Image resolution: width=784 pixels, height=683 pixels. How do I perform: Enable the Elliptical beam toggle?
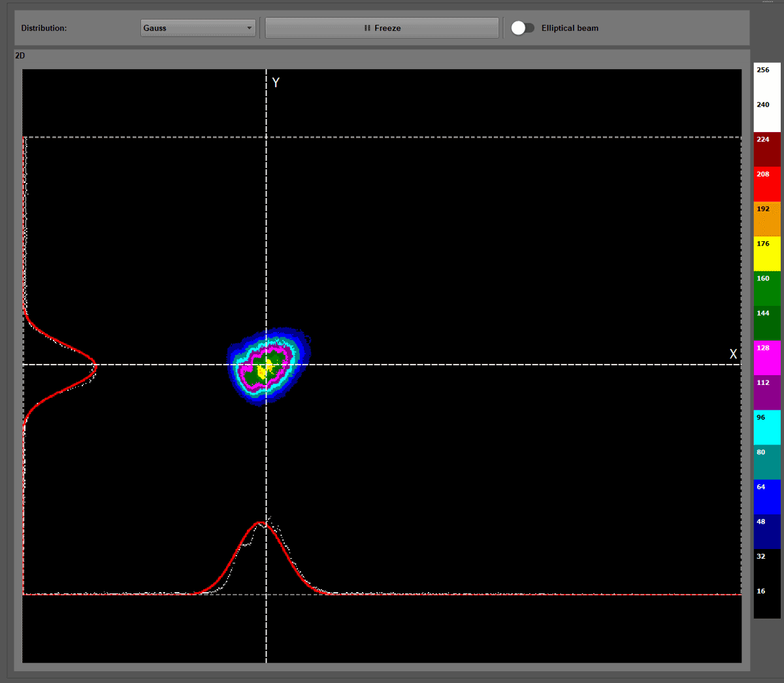pyautogui.click(x=523, y=27)
